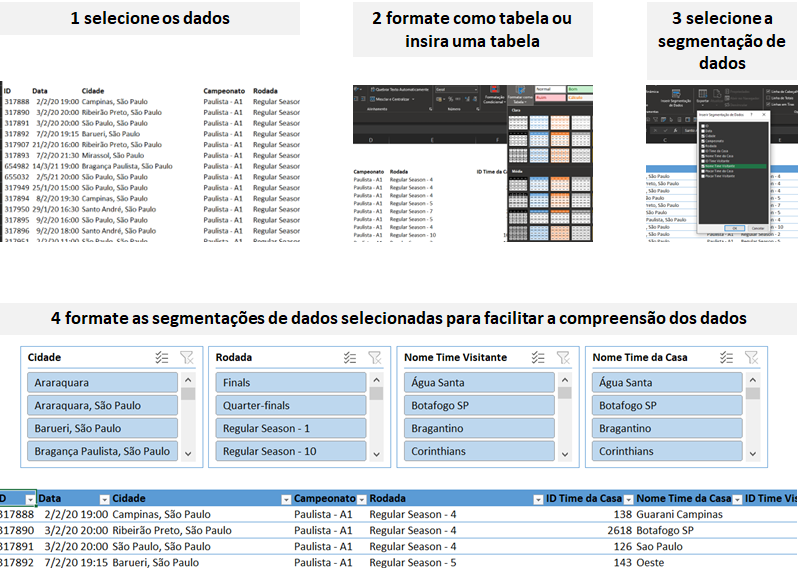
Task: Toggle Araraquara in the Cidade slicer
Action: 102,383
